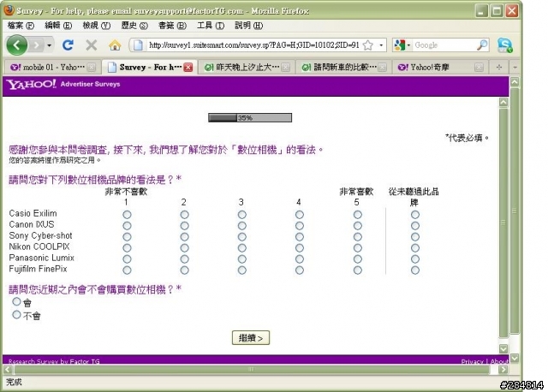This screenshot has width=548, height=392.
Task: Click the green Back navigation arrow
Action: 16,45
